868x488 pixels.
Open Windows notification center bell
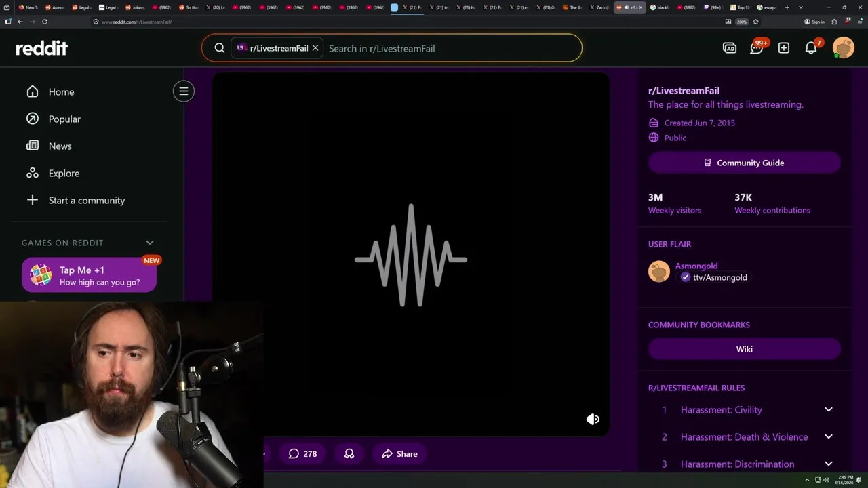click(859, 480)
